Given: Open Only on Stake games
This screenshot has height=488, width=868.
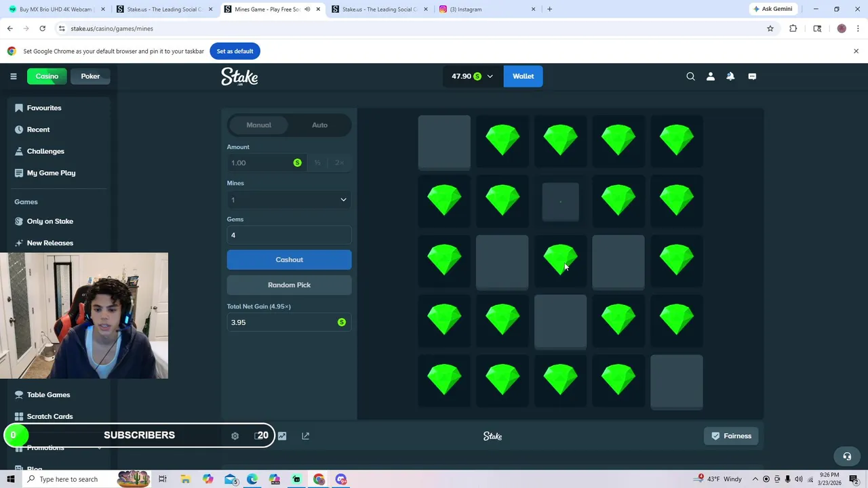Looking at the screenshot, I should (50, 221).
